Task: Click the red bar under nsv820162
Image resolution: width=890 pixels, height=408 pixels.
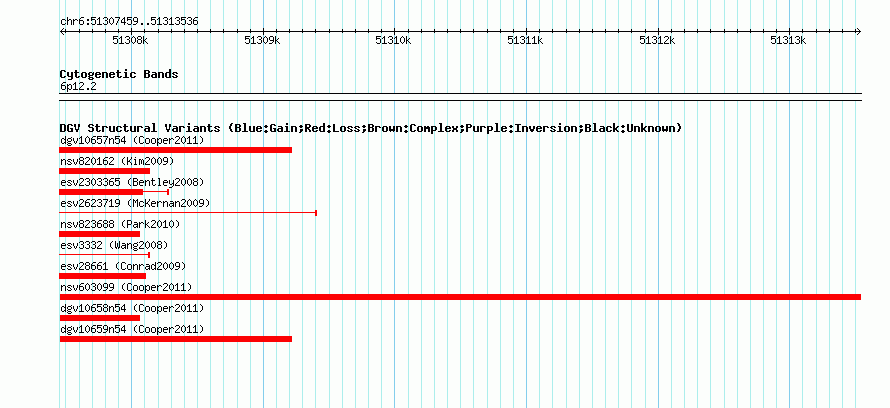Action: pos(104,171)
